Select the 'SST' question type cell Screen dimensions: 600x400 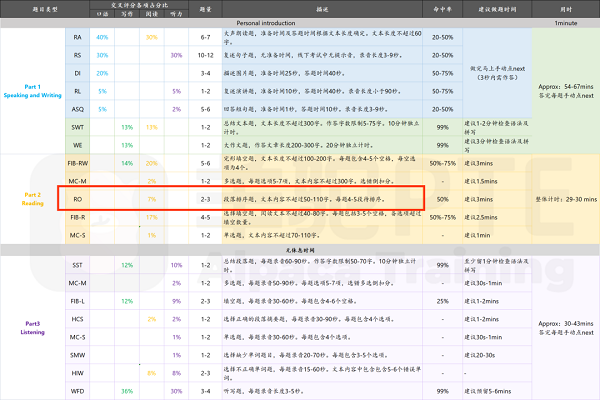click(x=77, y=265)
